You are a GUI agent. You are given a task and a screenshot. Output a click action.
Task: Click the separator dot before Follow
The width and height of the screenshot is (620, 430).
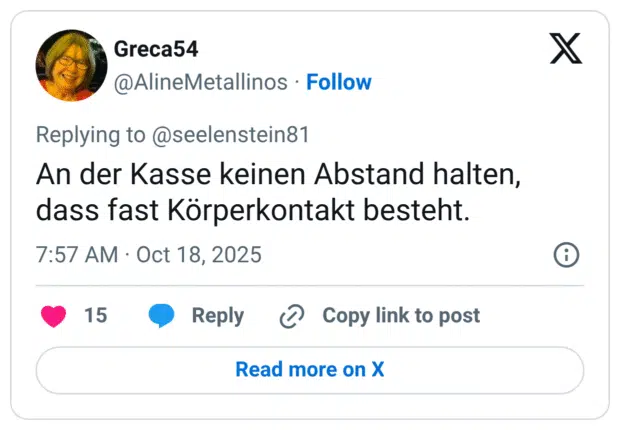(x=296, y=82)
